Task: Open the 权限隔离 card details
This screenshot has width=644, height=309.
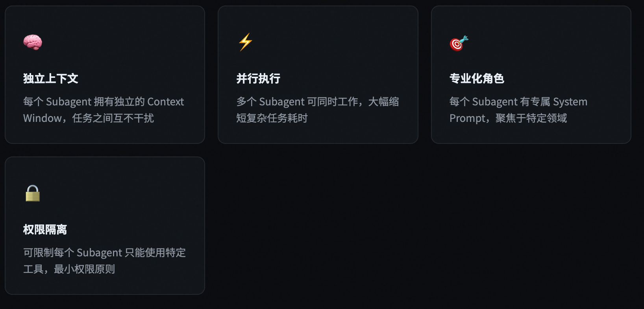Action: pyautogui.click(x=104, y=224)
